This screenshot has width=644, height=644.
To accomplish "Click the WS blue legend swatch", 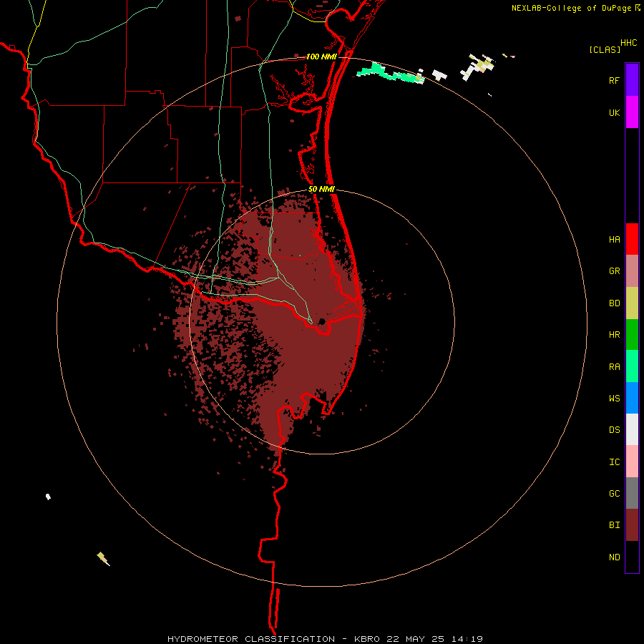I will point(632,398).
